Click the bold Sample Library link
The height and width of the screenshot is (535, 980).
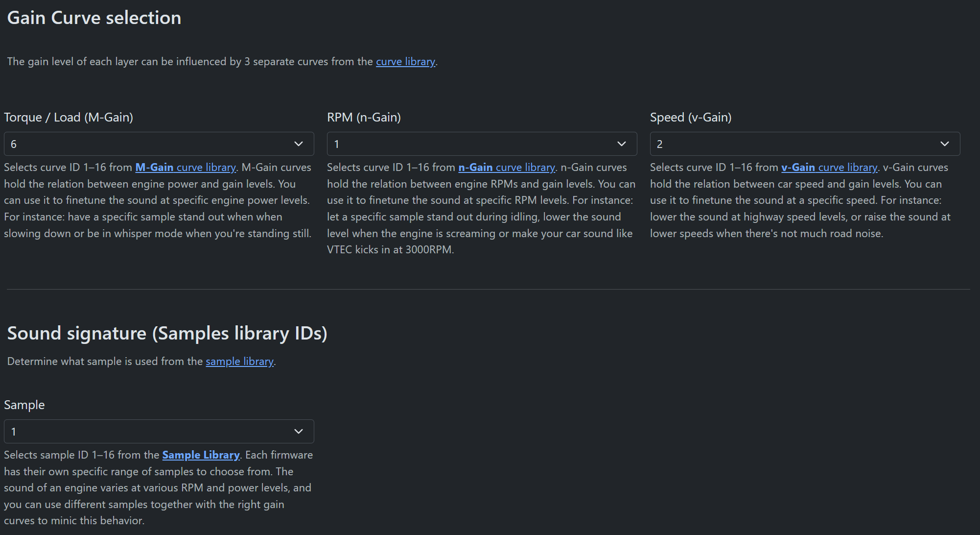pos(201,455)
